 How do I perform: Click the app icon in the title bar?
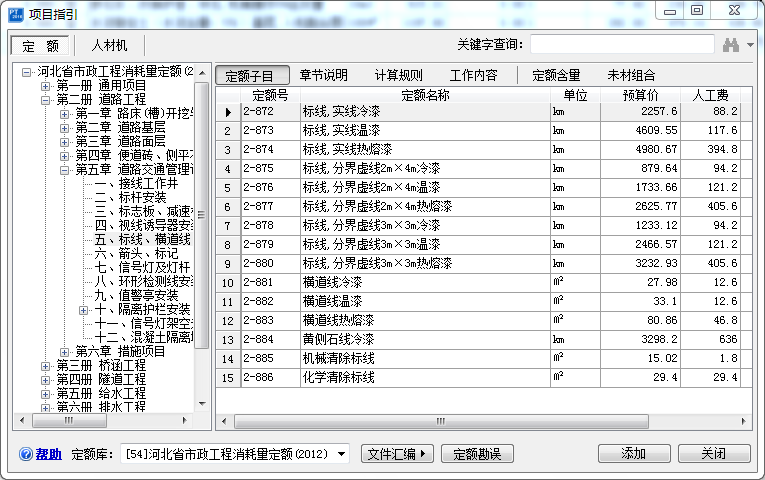tap(16, 14)
